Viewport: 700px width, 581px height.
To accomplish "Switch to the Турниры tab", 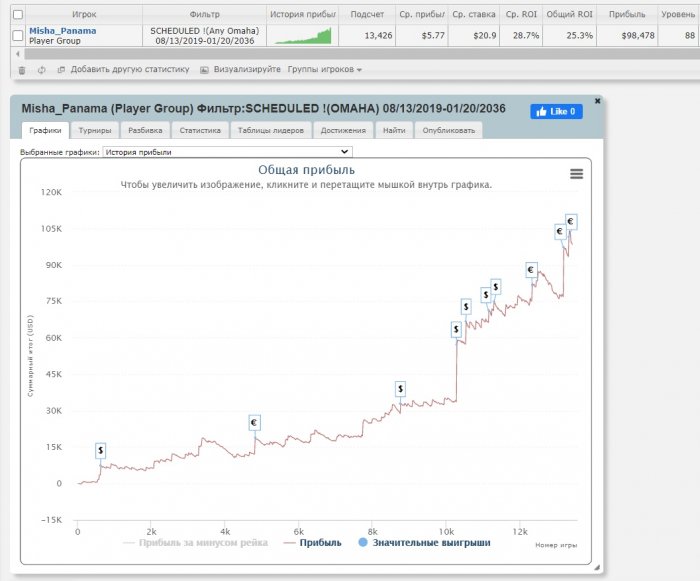I will [x=95, y=130].
